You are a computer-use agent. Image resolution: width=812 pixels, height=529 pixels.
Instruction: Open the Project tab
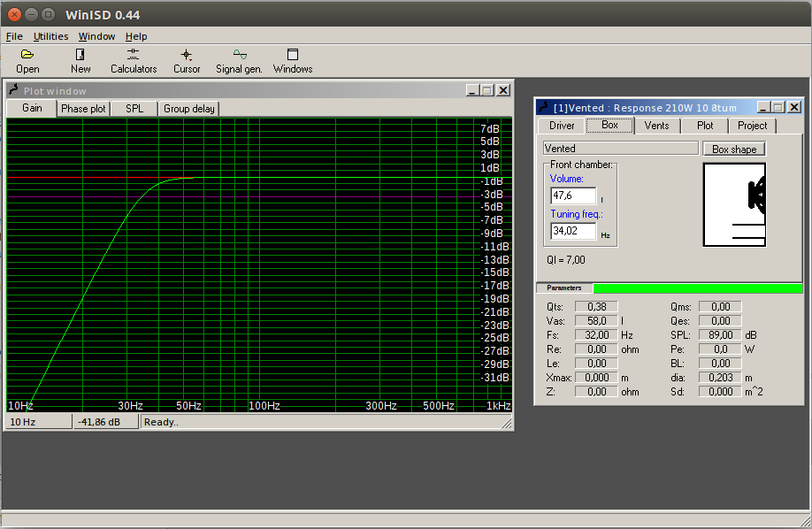coord(752,126)
